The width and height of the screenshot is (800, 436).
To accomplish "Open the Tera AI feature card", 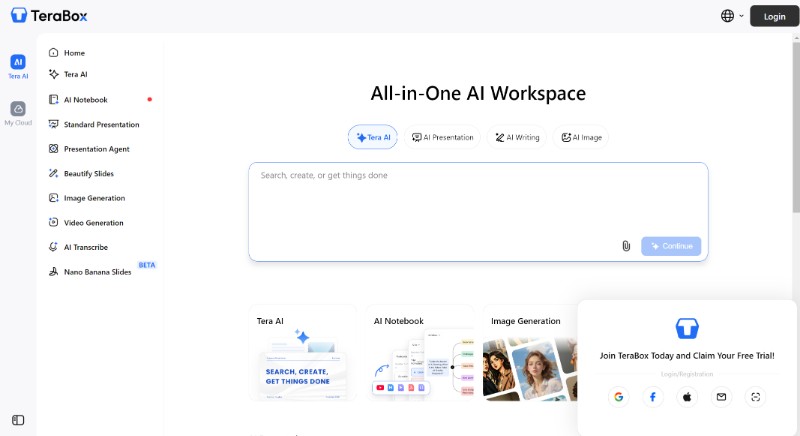I will point(303,353).
